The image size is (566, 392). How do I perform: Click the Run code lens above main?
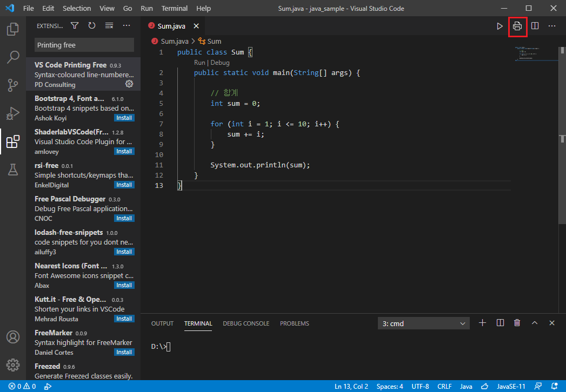click(x=199, y=63)
